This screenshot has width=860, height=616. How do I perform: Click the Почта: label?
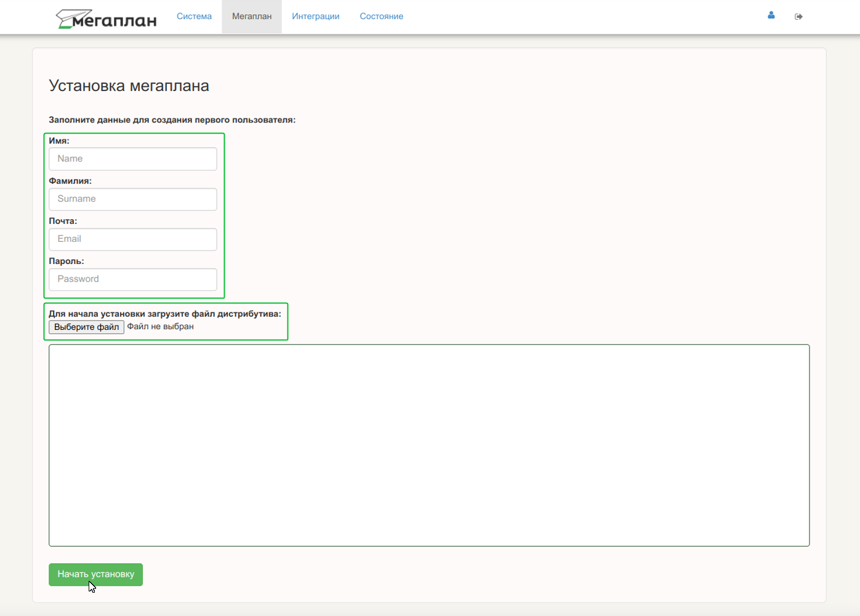click(63, 221)
